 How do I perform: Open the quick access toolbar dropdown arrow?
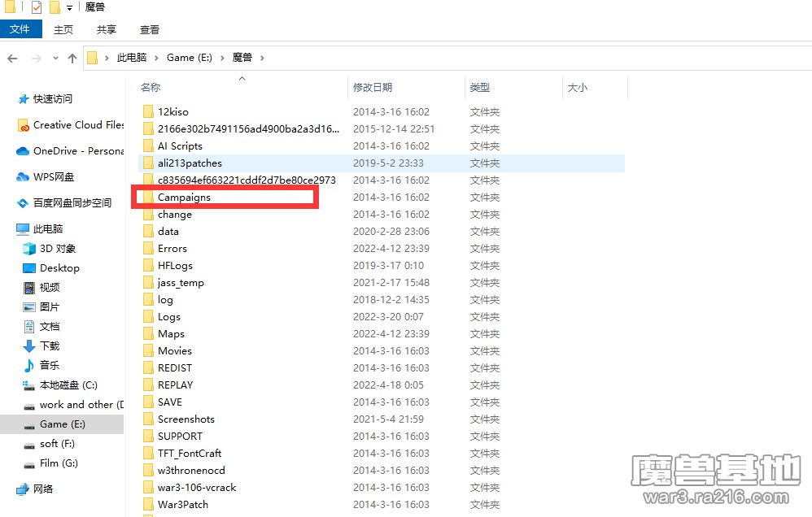69,8
